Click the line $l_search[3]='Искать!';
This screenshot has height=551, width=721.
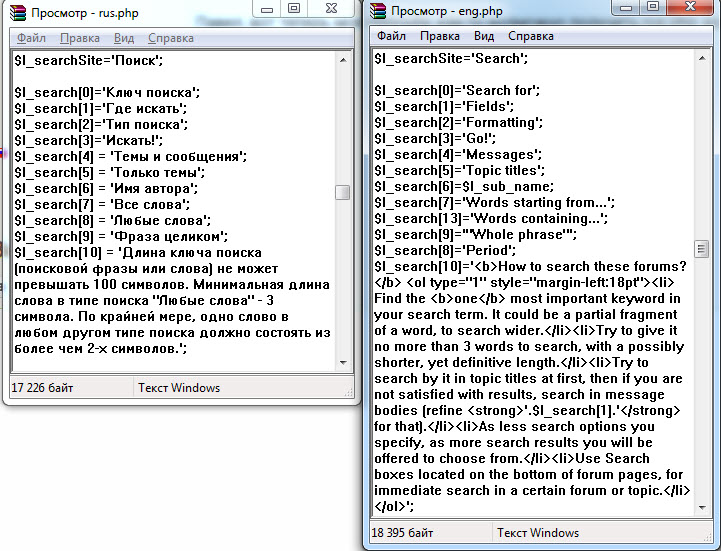[x=89, y=140]
